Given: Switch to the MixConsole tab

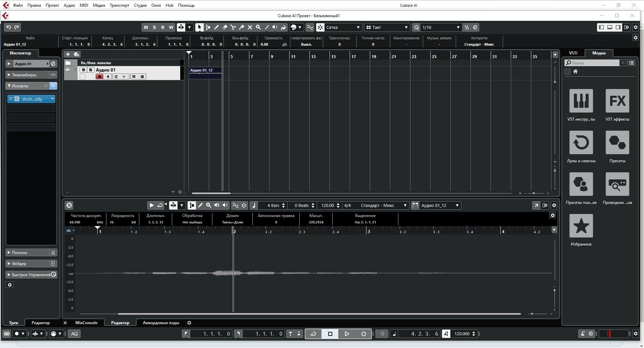Looking at the screenshot, I should (86, 322).
